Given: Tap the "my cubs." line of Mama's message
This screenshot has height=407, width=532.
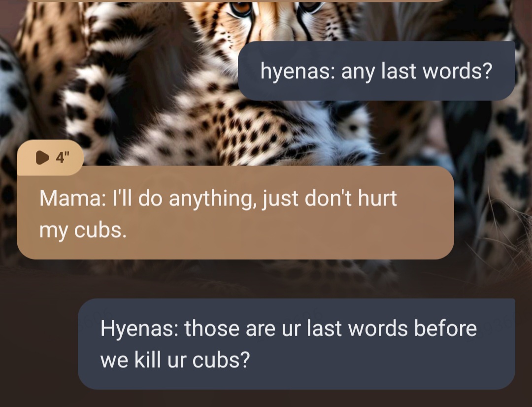Looking at the screenshot, I should (83, 231).
